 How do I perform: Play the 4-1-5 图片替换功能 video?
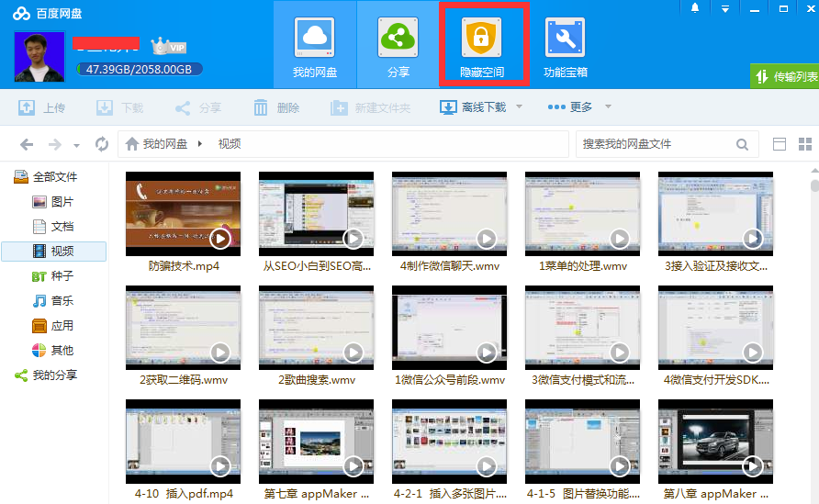point(620,466)
